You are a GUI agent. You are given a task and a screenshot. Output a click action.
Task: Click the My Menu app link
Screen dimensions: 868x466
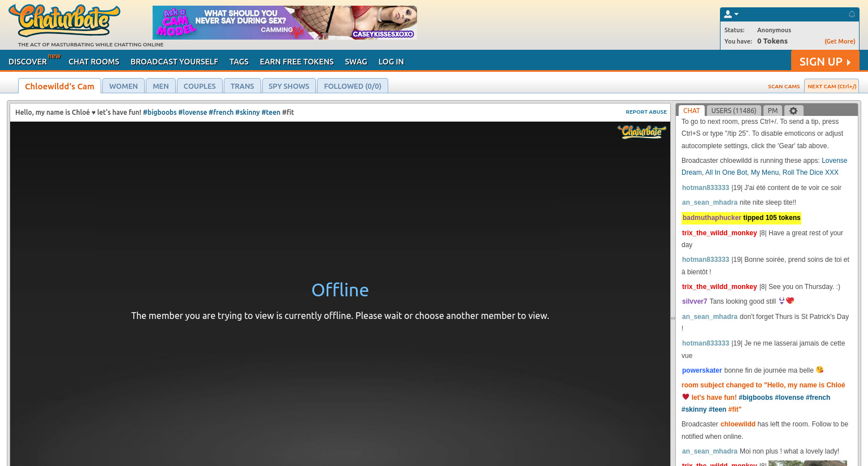click(765, 172)
